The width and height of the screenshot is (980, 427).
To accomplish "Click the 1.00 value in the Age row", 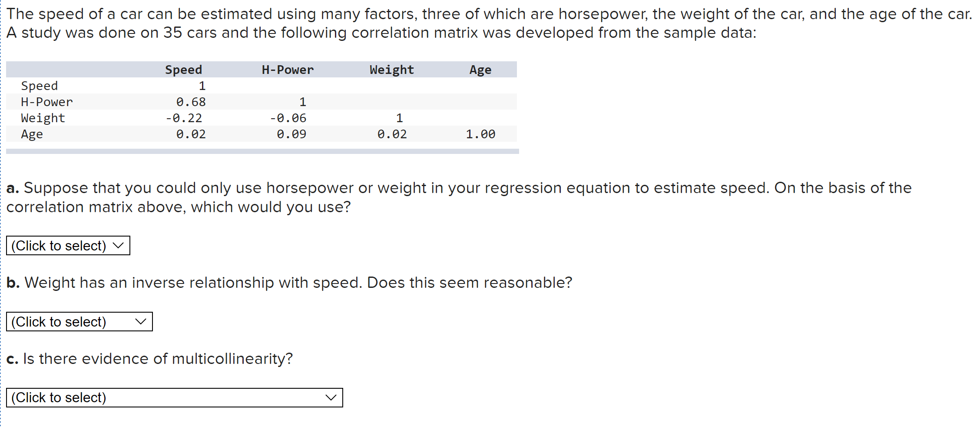I will point(480,134).
